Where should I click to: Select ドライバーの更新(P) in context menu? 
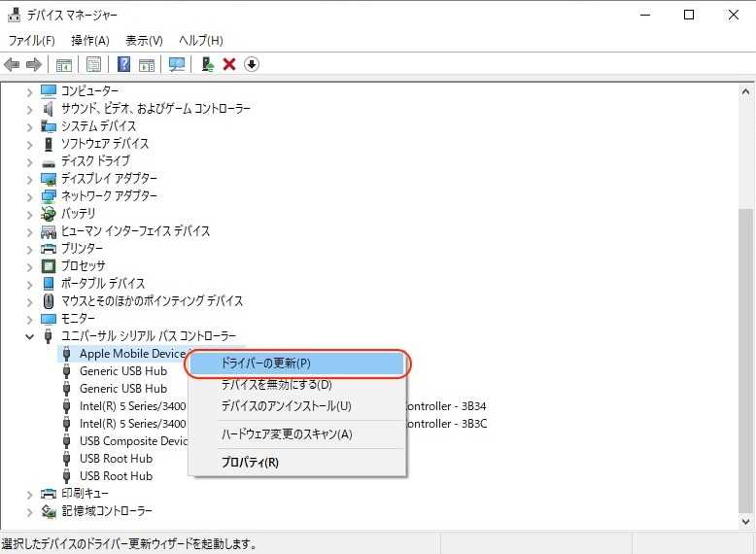pos(265,364)
